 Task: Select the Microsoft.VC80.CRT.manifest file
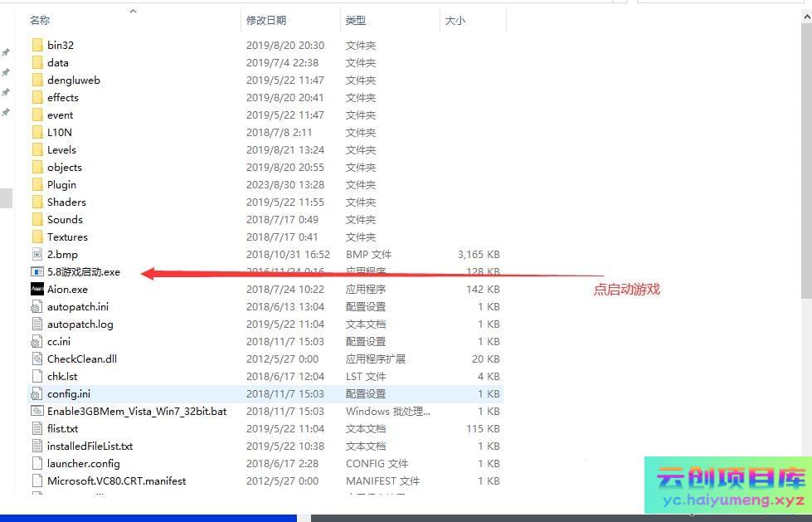(116, 481)
